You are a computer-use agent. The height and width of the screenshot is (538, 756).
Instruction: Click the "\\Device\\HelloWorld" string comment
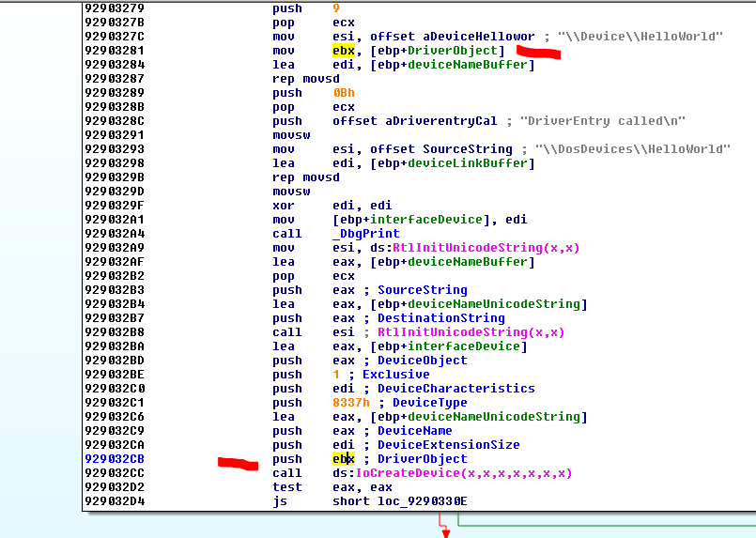click(640, 37)
